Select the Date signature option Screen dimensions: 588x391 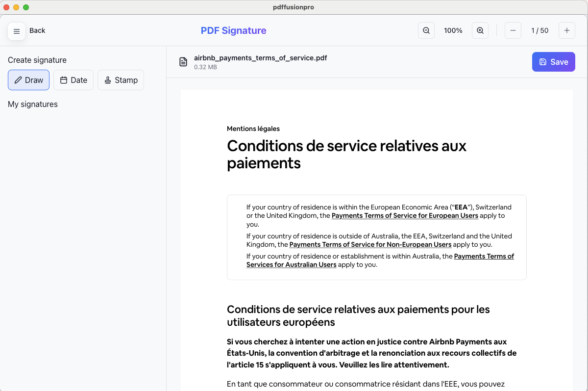(73, 80)
